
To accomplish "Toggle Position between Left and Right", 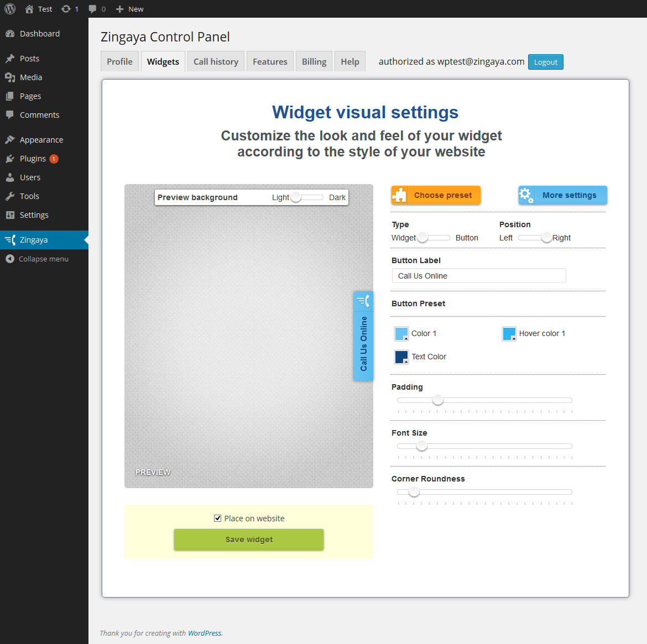I will pyautogui.click(x=535, y=238).
